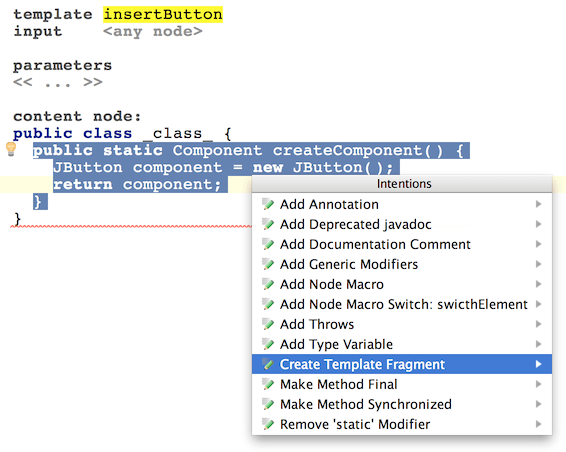Expand submenu arrow for Add Type Variable

coord(539,344)
